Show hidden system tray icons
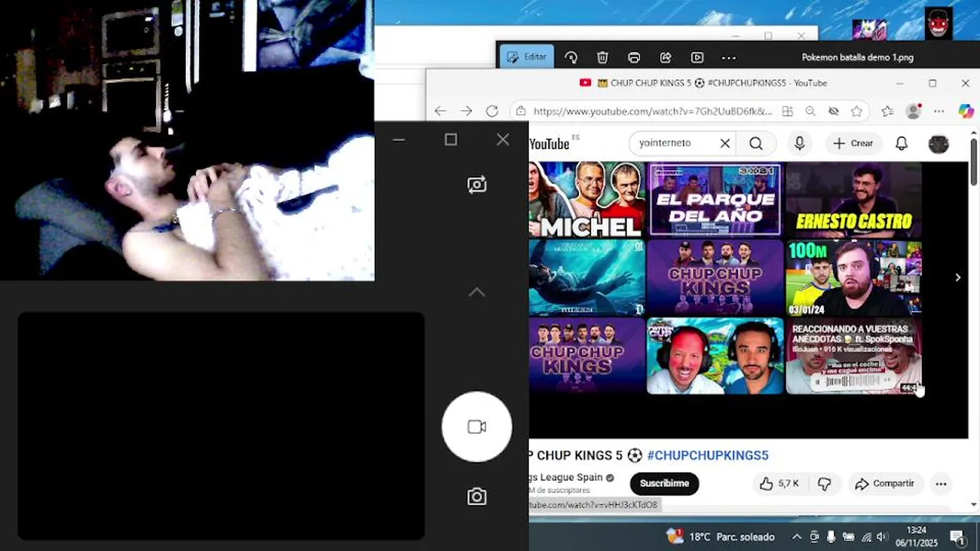This screenshot has width=980, height=551. (x=796, y=536)
